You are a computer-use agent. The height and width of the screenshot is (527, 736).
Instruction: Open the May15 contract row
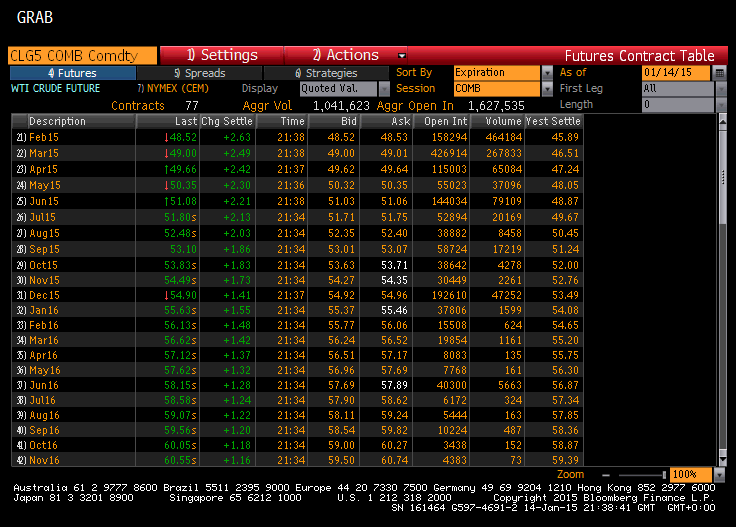click(x=297, y=185)
